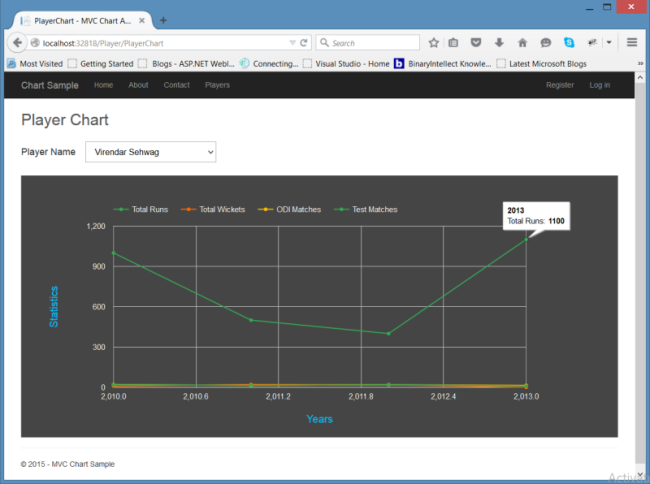Open a new browser tab
This screenshot has height=484, width=650.
pos(163,20)
